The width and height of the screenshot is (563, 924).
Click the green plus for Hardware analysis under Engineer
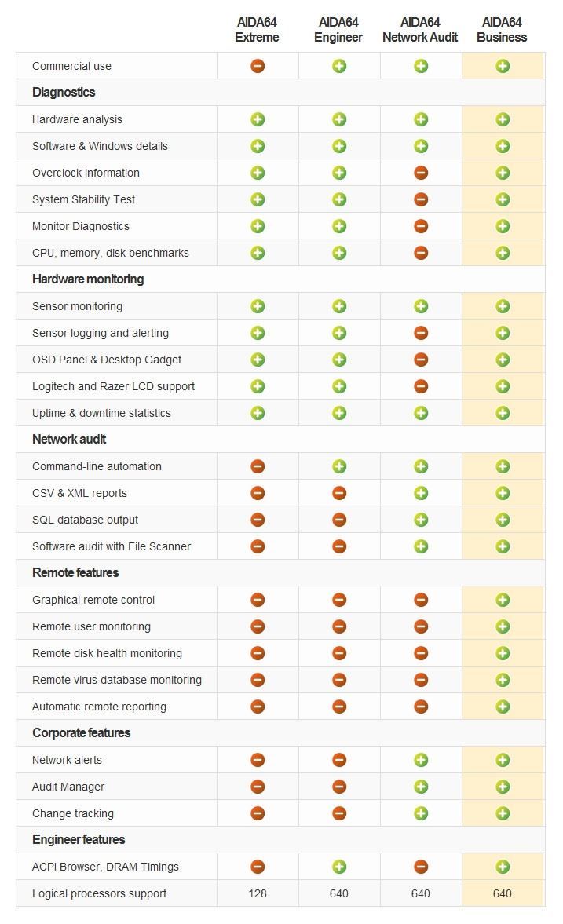click(339, 119)
